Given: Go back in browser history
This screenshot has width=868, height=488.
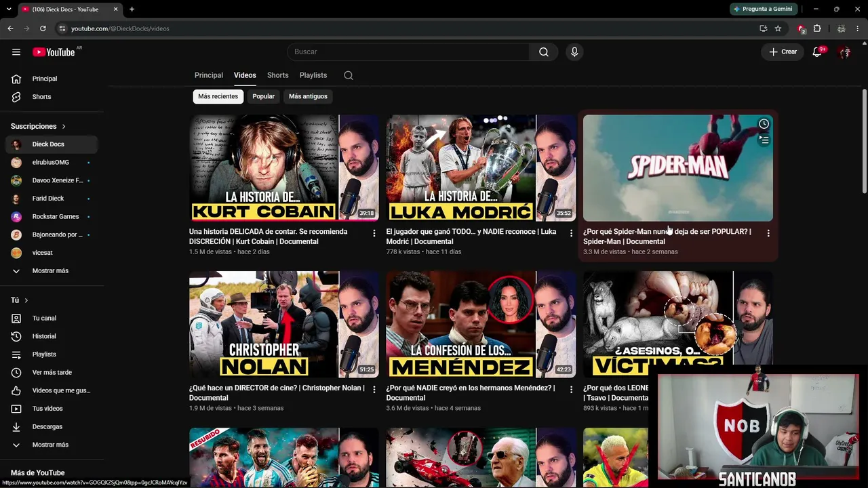Looking at the screenshot, I should [10, 28].
